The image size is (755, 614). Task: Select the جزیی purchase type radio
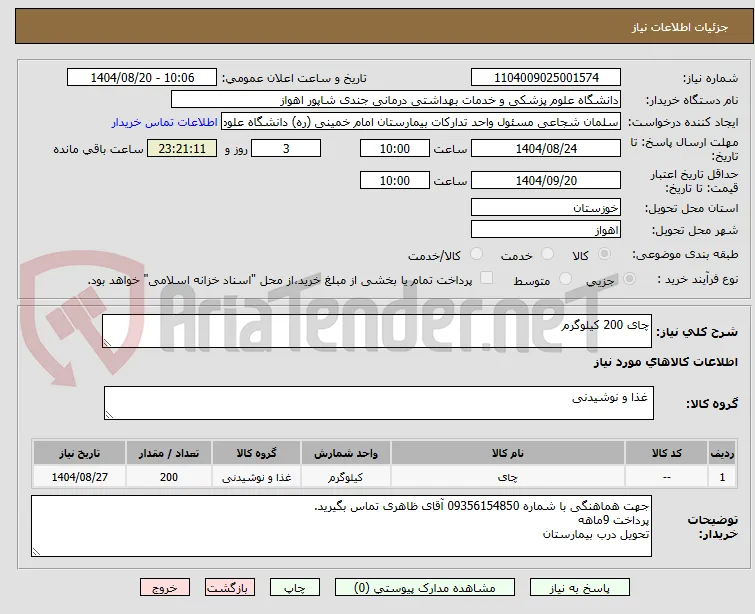pyautogui.click(x=629, y=279)
